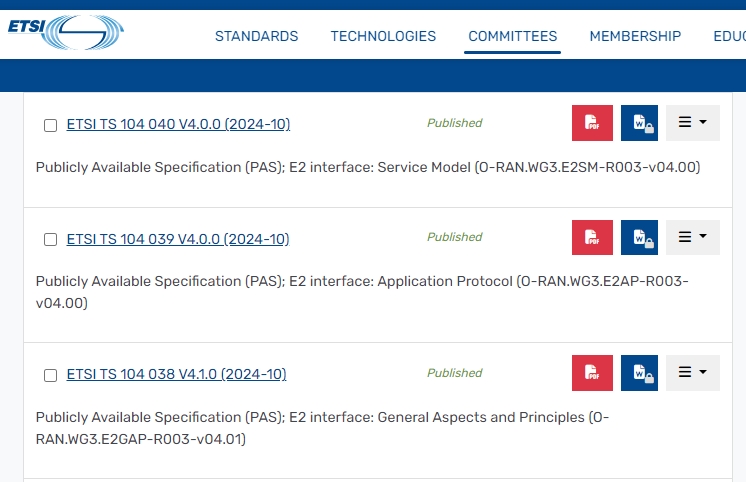Go to the Committees menu
Screen dimensions: 746x482
coord(512,36)
